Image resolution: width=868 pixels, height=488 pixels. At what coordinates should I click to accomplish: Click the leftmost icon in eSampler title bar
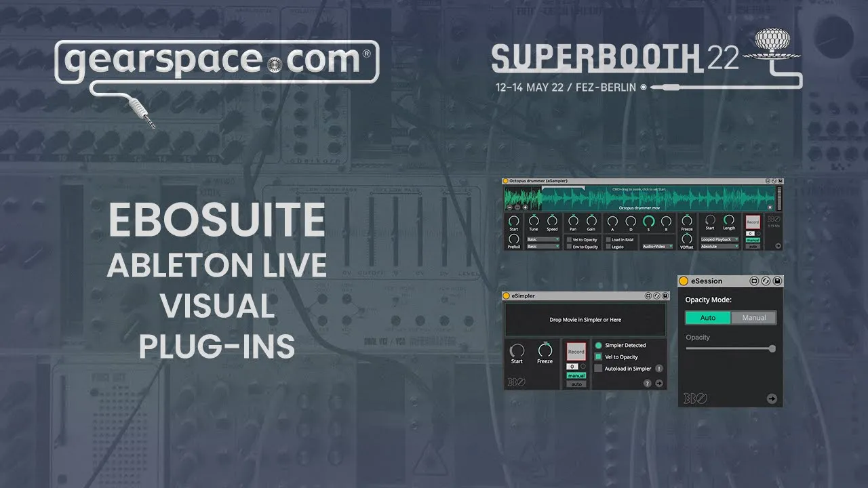coord(767,181)
